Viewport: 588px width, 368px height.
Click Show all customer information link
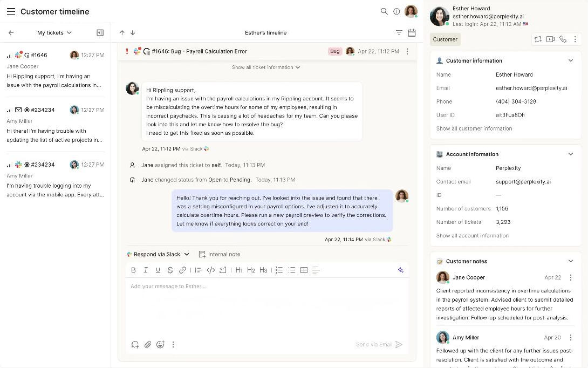(x=474, y=128)
